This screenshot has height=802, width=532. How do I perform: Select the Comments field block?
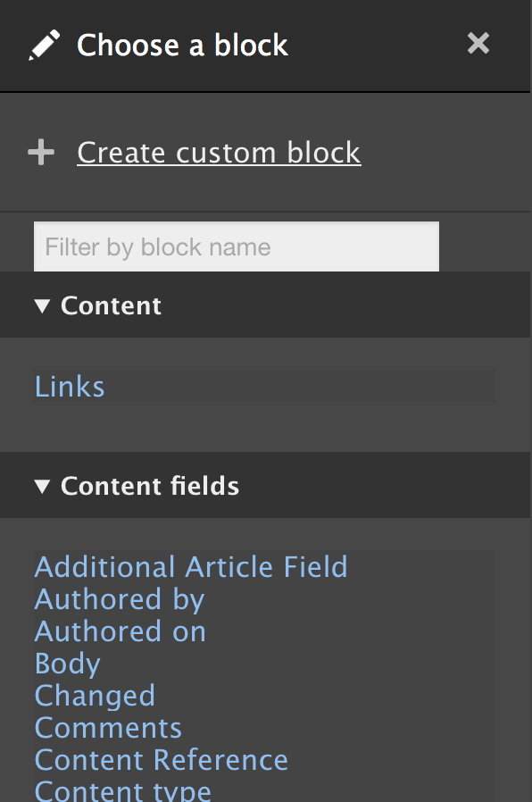[x=107, y=727]
